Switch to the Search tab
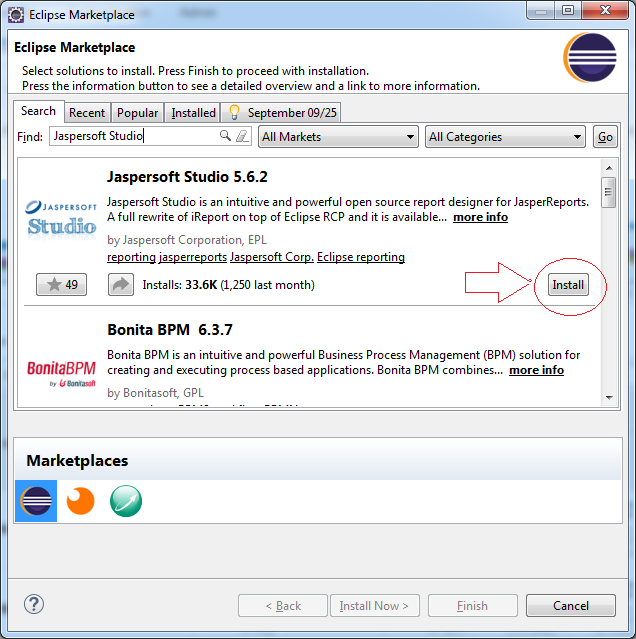This screenshot has width=636, height=639. [38, 111]
